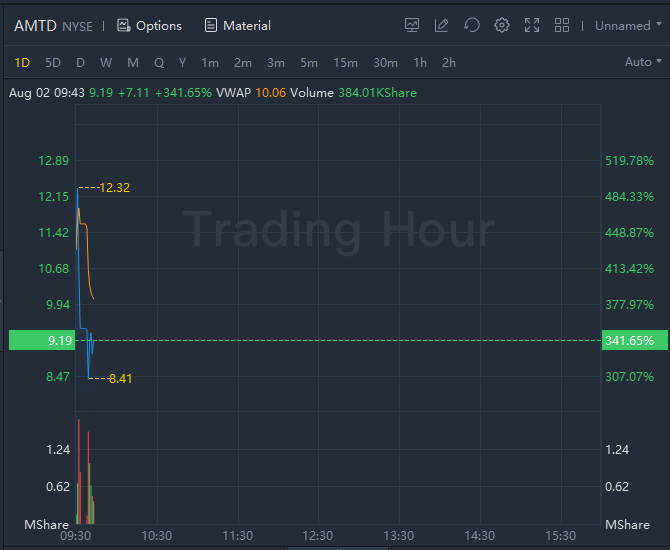This screenshot has width=670, height=550.
Task: Select the Q quarterly timeframe
Action: coord(159,63)
